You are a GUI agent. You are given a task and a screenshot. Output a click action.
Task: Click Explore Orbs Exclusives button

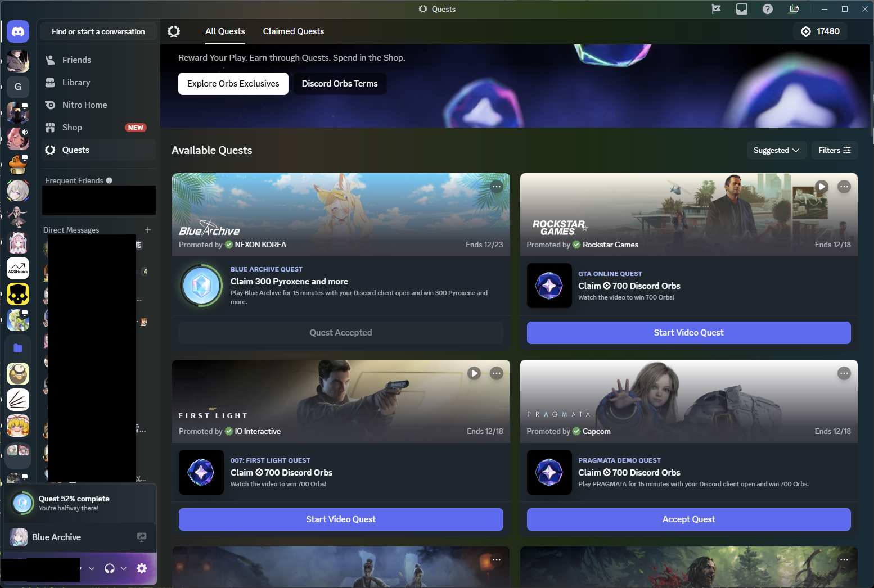pos(233,84)
